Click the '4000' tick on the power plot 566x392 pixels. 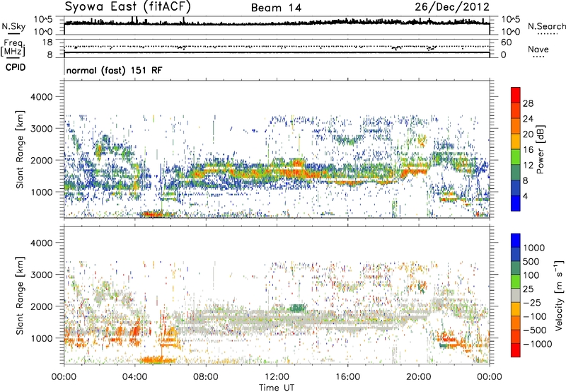coord(41,97)
